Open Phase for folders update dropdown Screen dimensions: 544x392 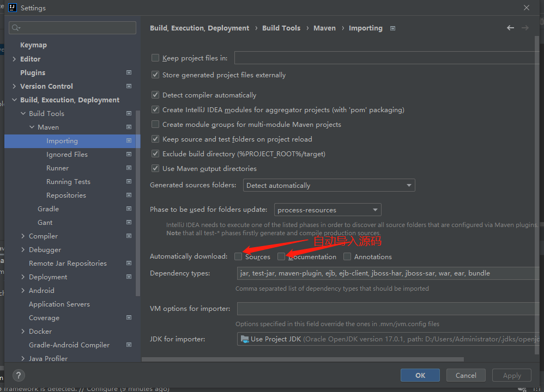point(328,210)
